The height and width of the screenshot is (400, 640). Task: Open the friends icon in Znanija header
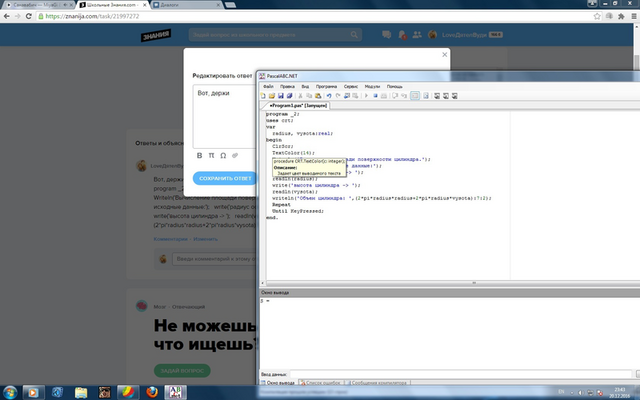[417, 35]
